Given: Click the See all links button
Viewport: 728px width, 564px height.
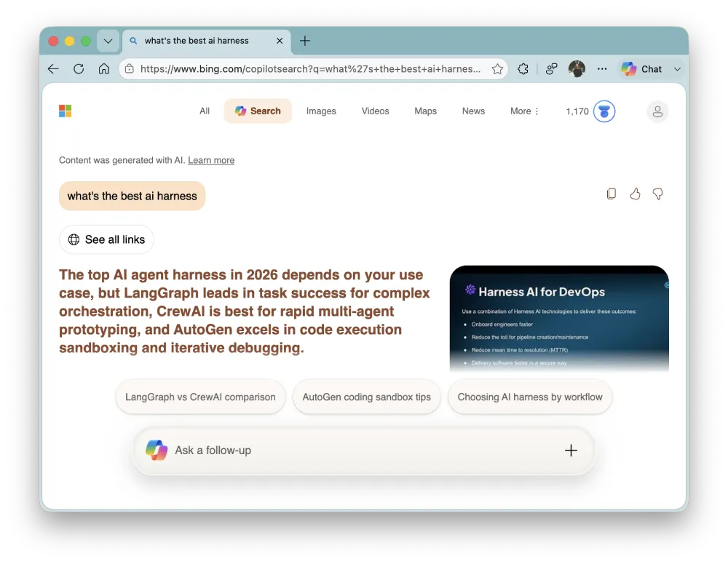Looking at the screenshot, I should pyautogui.click(x=106, y=239).
